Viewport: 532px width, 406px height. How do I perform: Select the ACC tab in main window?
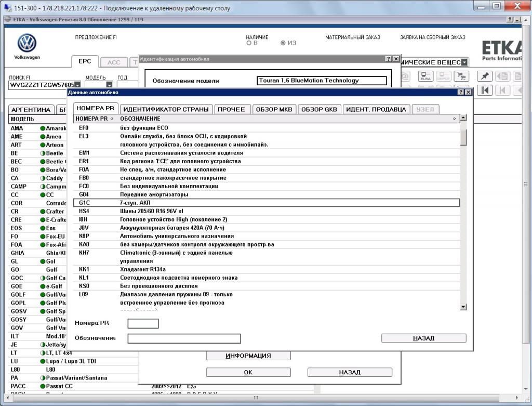(x=114, y=62)
